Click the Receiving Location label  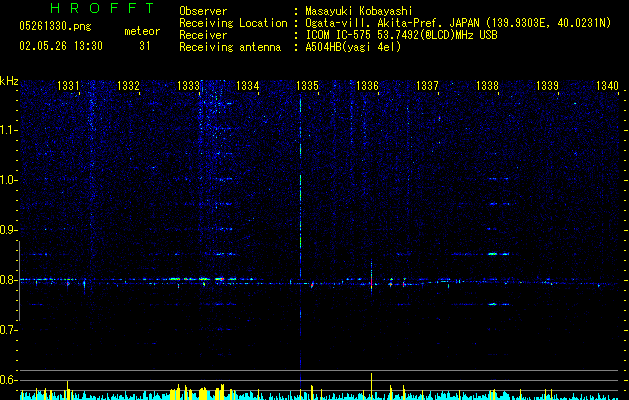point(233,23)
